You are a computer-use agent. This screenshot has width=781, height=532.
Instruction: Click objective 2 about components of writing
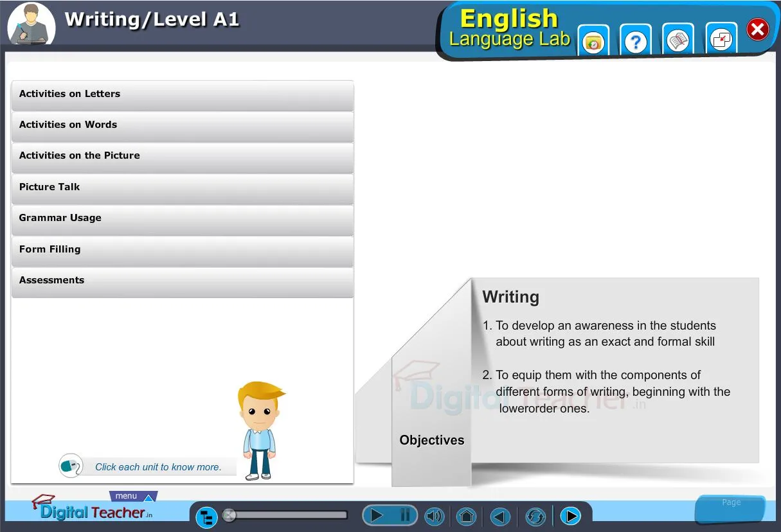pyautogui.click(x=607, y=391)
